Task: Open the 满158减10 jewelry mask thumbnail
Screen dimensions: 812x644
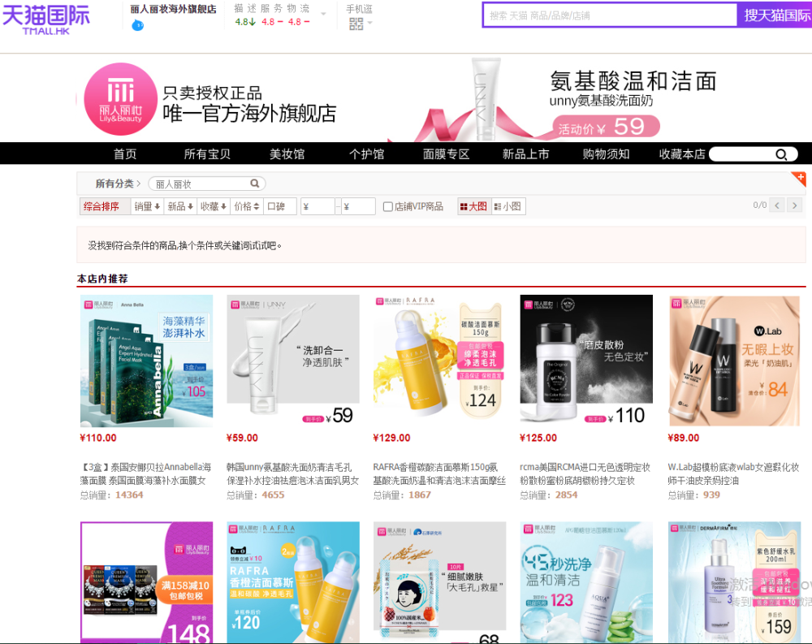Action: coord(146,582)
